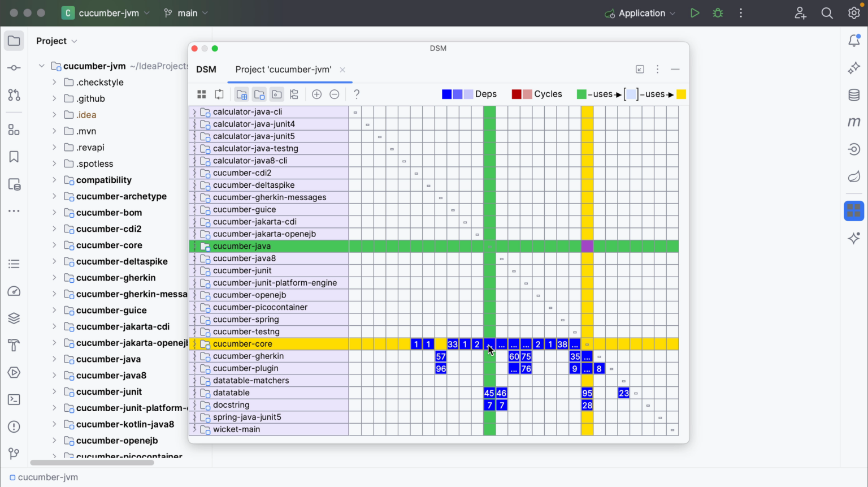
Task: Open the Terminal tool window
Action: point(14,399)
